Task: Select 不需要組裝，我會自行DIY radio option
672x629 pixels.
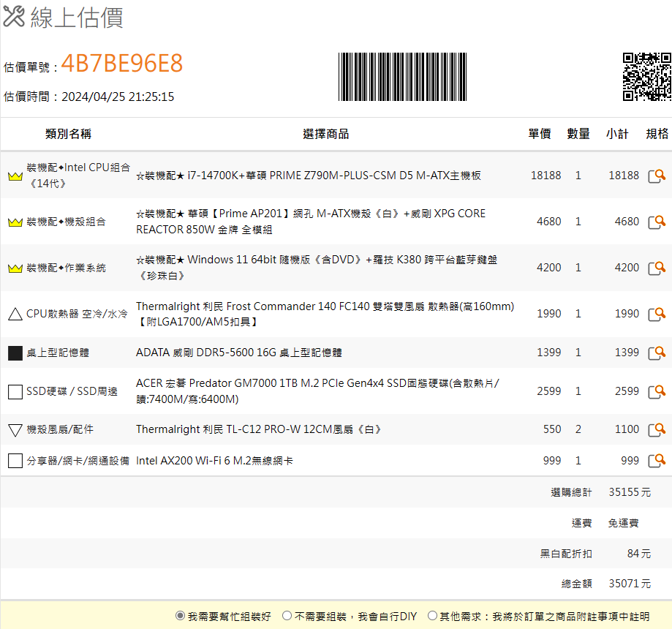Action: coord(287,616)
